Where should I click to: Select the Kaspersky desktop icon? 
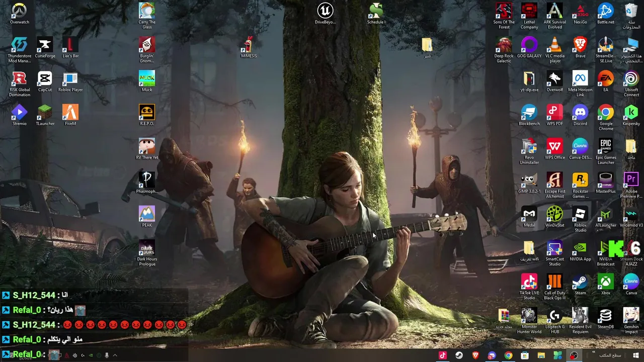pyautogui.click(x=631, y=115)
